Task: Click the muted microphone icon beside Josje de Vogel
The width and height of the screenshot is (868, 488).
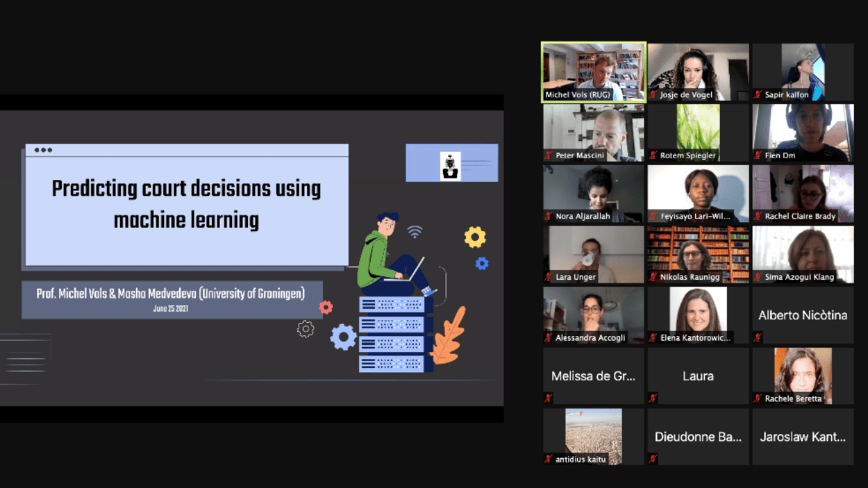Action: tap(653, 95)
